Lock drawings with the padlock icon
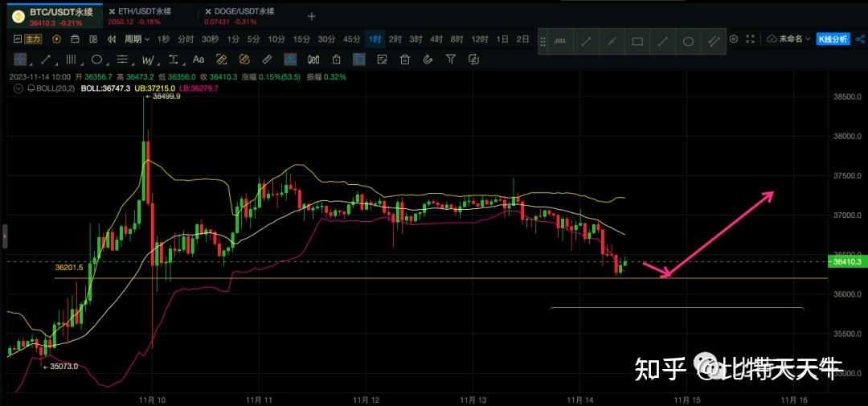Screen dimensions: 868x406 coord(336,59)
